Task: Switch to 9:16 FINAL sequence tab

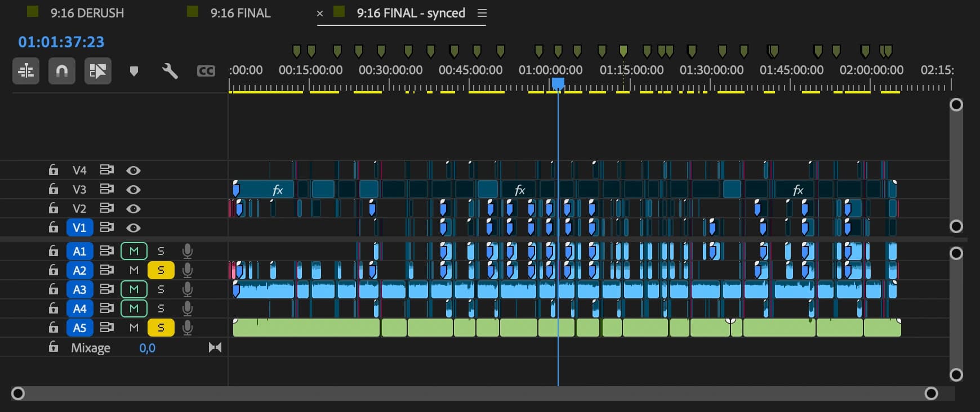Action: coord(240,12)
